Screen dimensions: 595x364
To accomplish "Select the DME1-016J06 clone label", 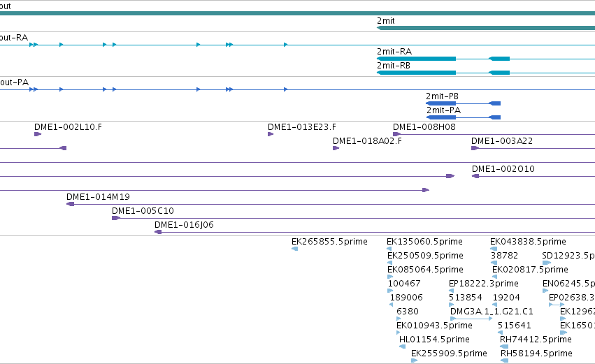I will pos(184,225).
